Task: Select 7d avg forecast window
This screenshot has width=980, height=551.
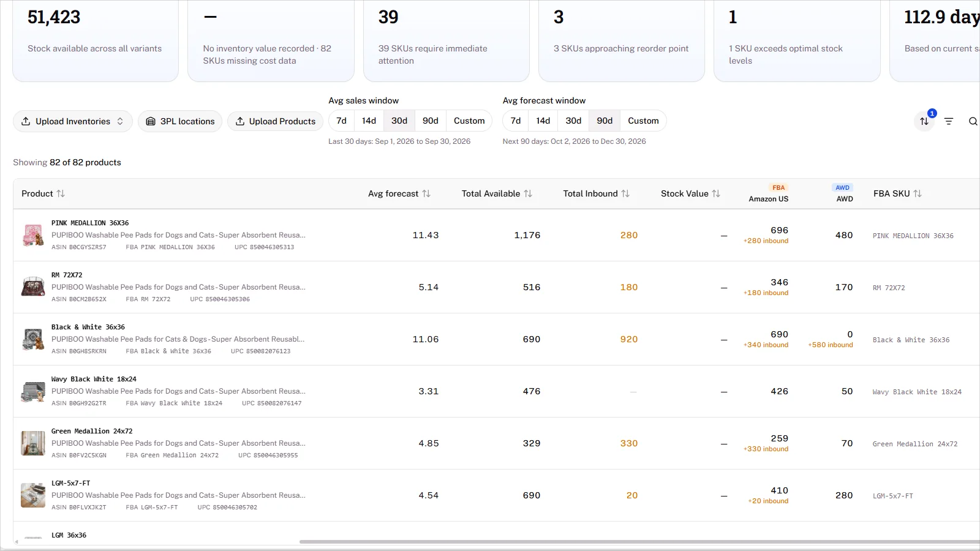Action: coord(516,121)
